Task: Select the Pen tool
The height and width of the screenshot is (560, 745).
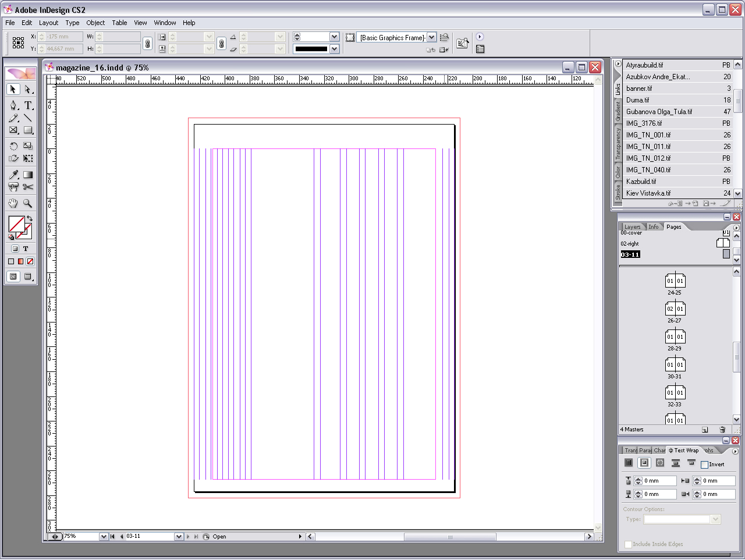Action: pos(13,105)
